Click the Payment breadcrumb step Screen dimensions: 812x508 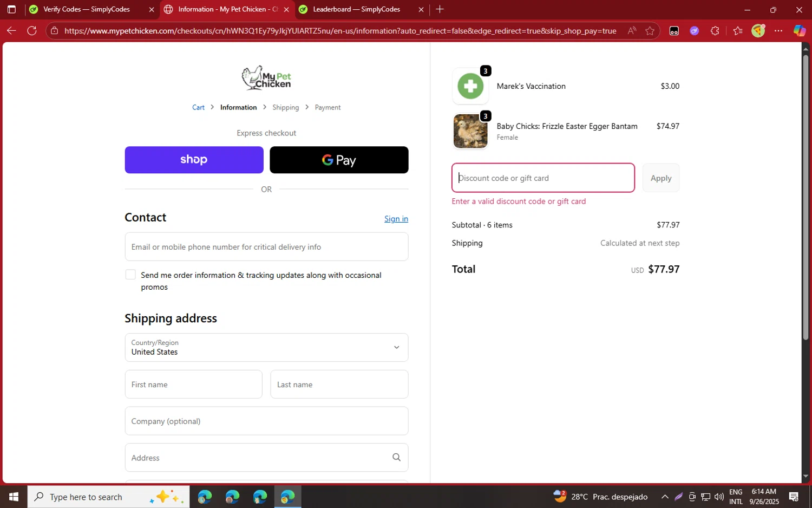click(328, 107)
